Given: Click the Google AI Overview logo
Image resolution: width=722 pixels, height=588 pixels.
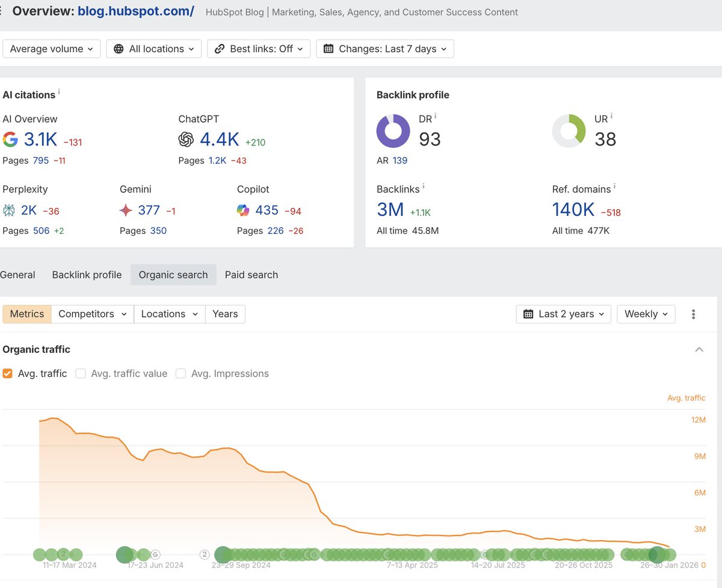Looking at the screenshot, I should coord(10,139).
